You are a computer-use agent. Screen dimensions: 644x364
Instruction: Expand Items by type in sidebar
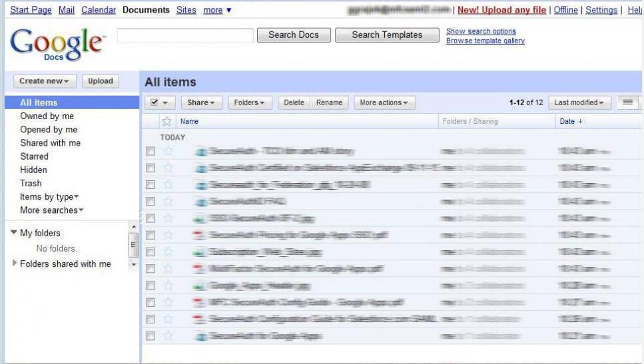click(x=50, y=197)
